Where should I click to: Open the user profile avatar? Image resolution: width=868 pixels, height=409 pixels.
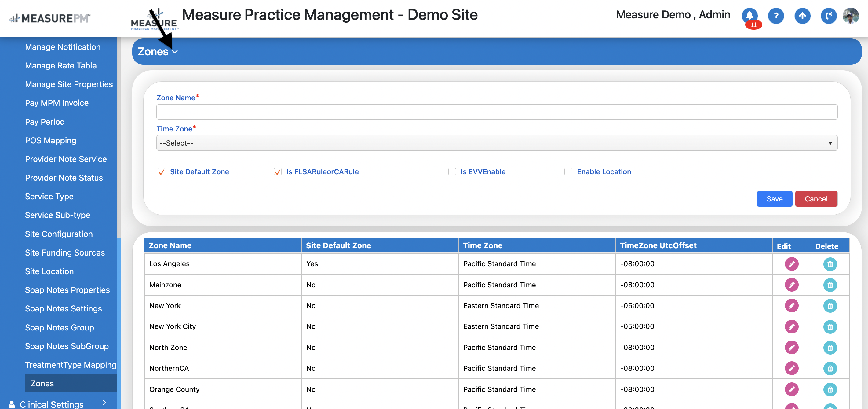pyautogui.click(x=851, y=16)
